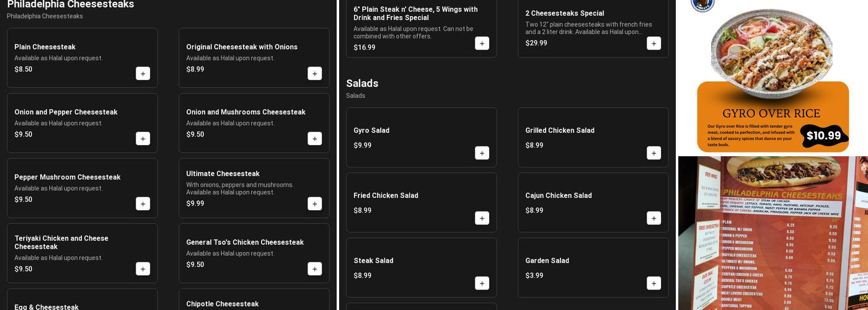Click plus on Grilled Chicken Salad
This screenshot has height=310, width=868.
tap(653, 153)
